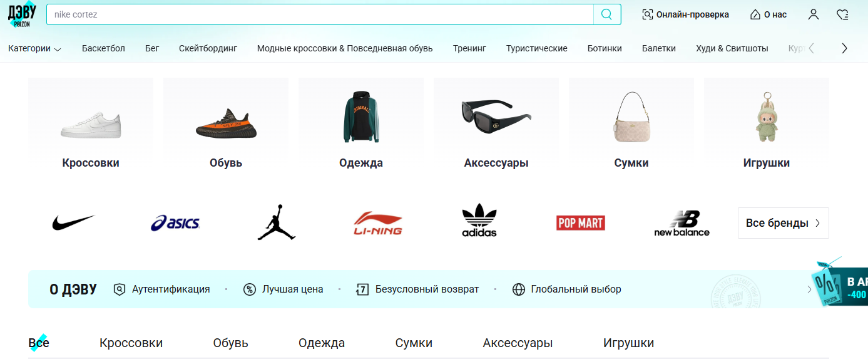Open the О нас page link
The width and height of the screenshot is (868, 364).
(768, 14)
